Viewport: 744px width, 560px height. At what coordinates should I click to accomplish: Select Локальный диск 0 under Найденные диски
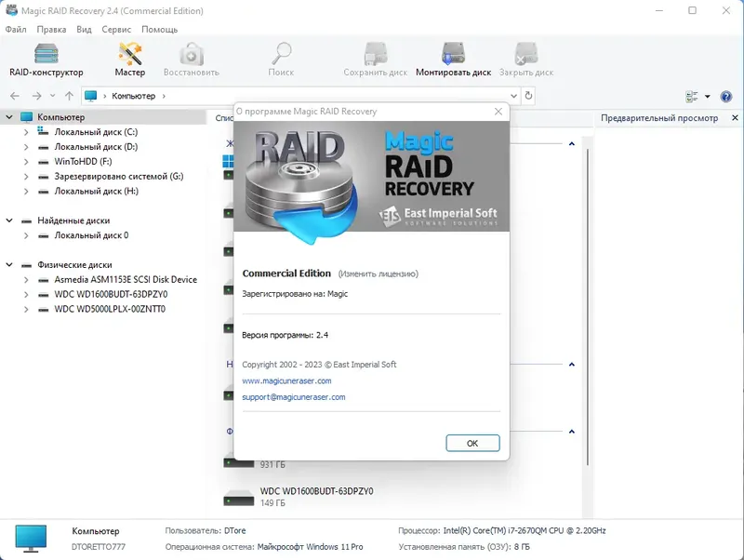click(x=93, y=236)
